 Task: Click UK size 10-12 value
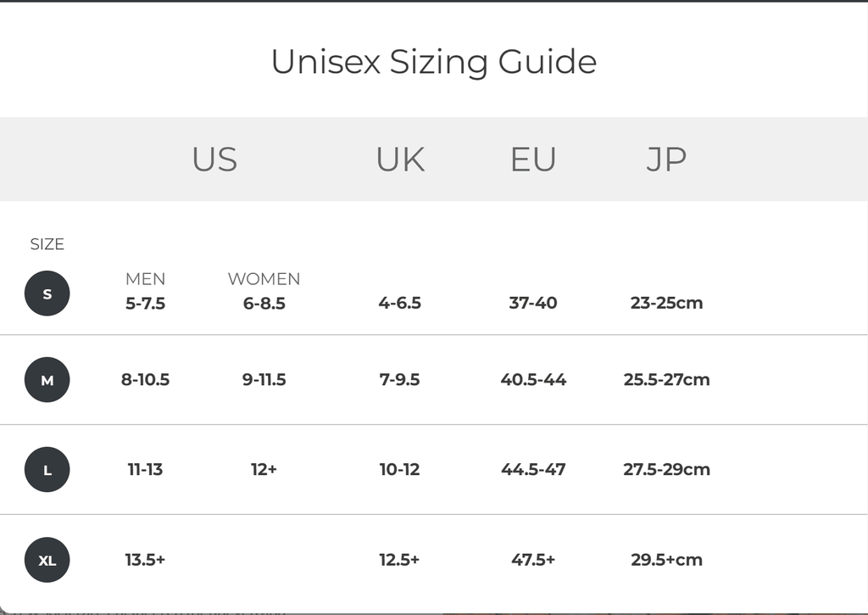399,470
